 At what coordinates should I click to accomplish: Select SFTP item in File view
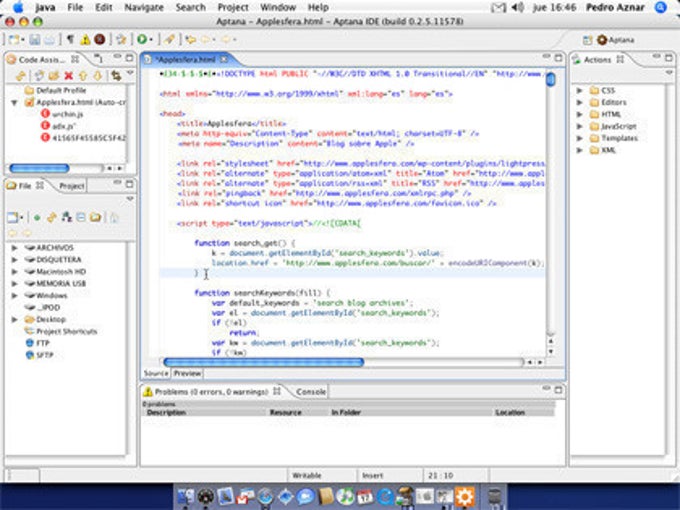click(x=39, y=355)
